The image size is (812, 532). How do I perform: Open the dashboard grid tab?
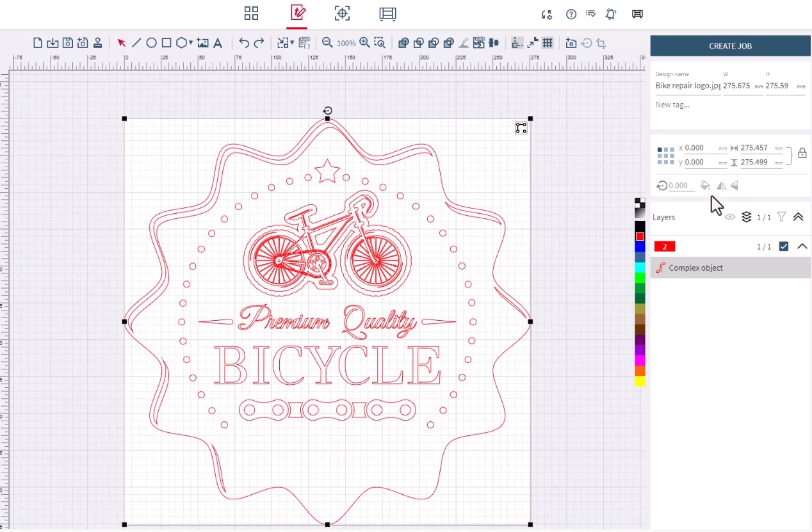[x=251, y=13]
